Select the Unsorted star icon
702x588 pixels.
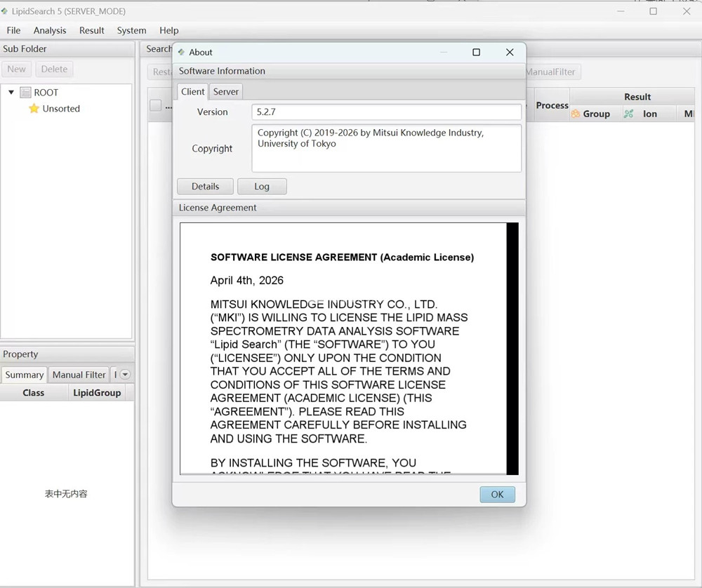tap(34, 109)
